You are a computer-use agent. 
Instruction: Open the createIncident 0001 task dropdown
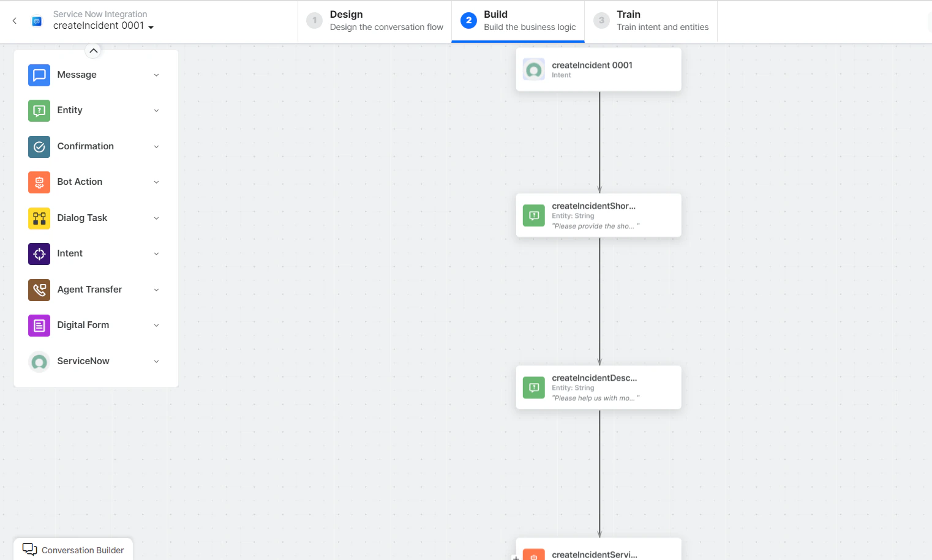[151, 26]
